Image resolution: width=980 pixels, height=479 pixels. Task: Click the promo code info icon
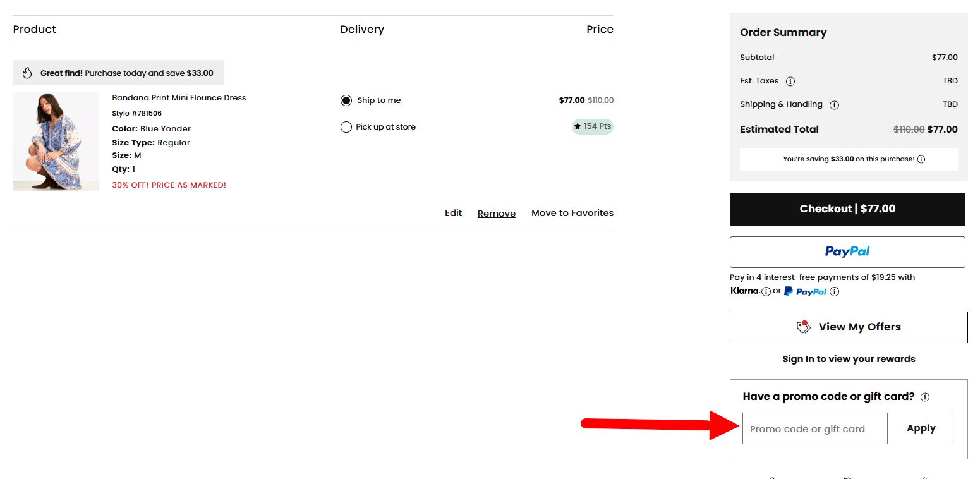click(x=924, y=397)
